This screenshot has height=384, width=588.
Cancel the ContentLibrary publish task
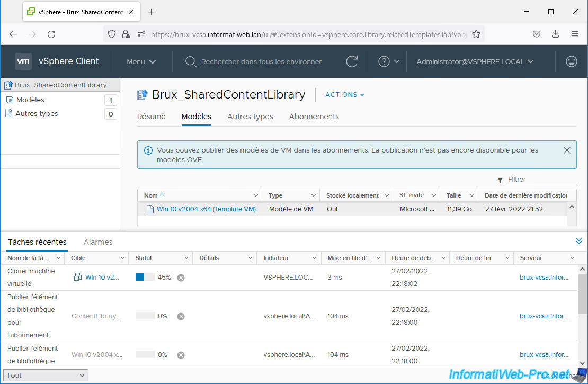pos(181,317)
